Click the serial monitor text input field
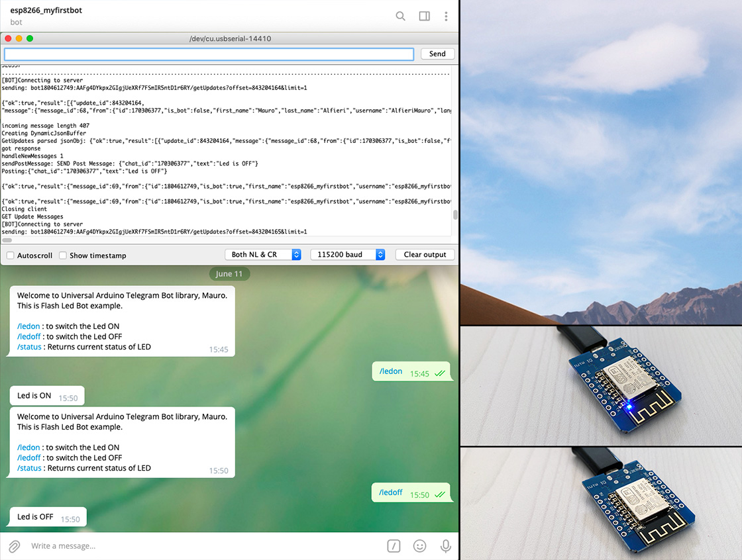 click(209, 54)
